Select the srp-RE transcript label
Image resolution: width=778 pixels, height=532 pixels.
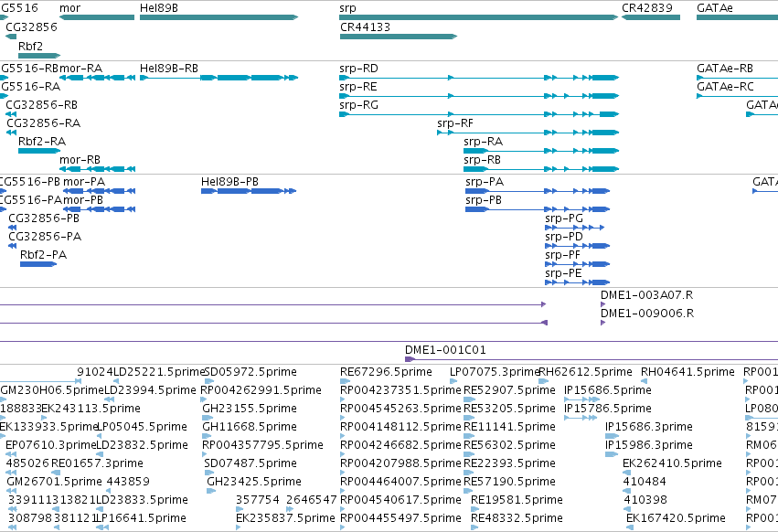[358, 87]
